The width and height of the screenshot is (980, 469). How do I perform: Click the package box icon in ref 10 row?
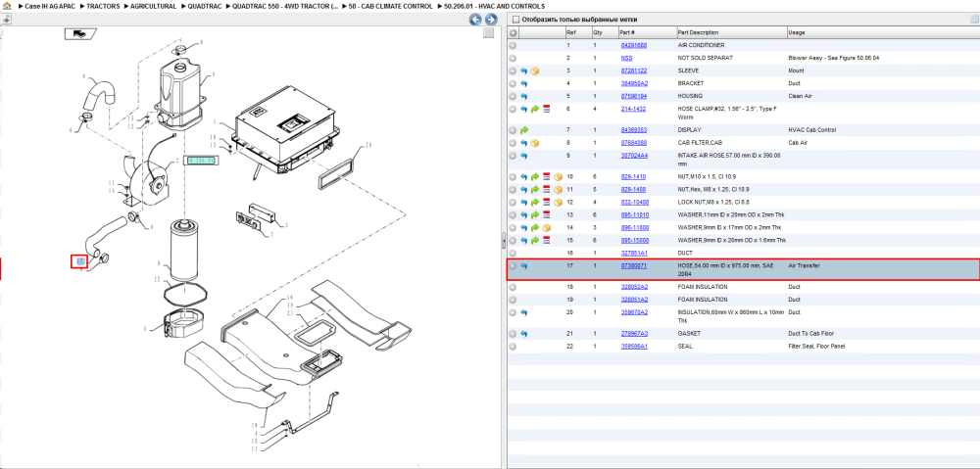click(559, 177)
